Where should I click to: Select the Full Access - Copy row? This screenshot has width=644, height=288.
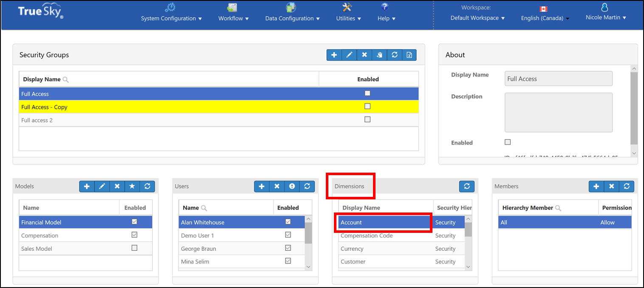(x=170, y=107)
